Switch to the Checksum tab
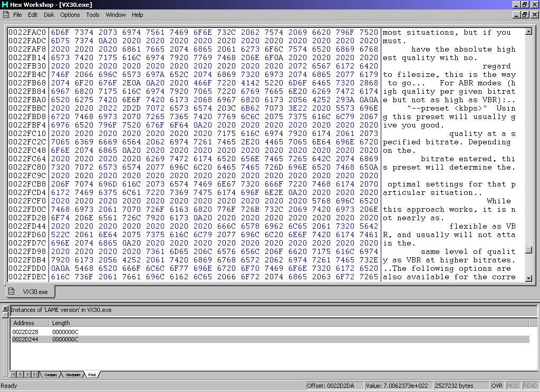The image size is (540, 392). pos(73,375)
